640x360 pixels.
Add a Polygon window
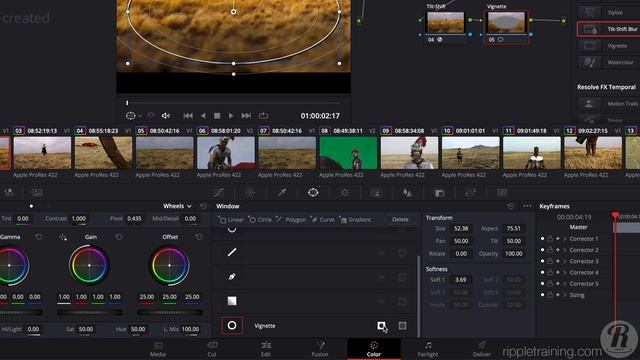(x=291, y=220)
